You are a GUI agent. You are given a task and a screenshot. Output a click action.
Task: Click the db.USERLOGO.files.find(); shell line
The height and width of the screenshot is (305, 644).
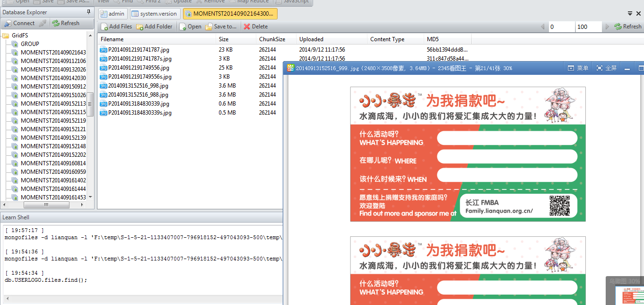click(x=46, y=280)
